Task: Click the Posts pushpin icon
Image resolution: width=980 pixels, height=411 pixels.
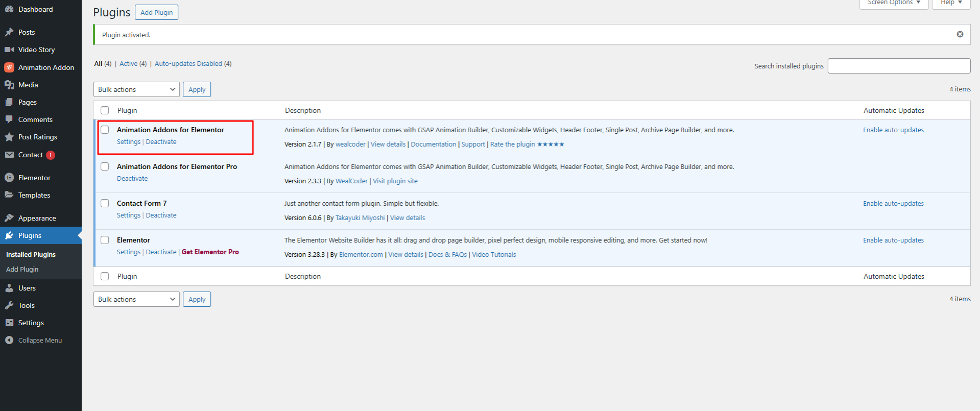Action: pos(9,32)
